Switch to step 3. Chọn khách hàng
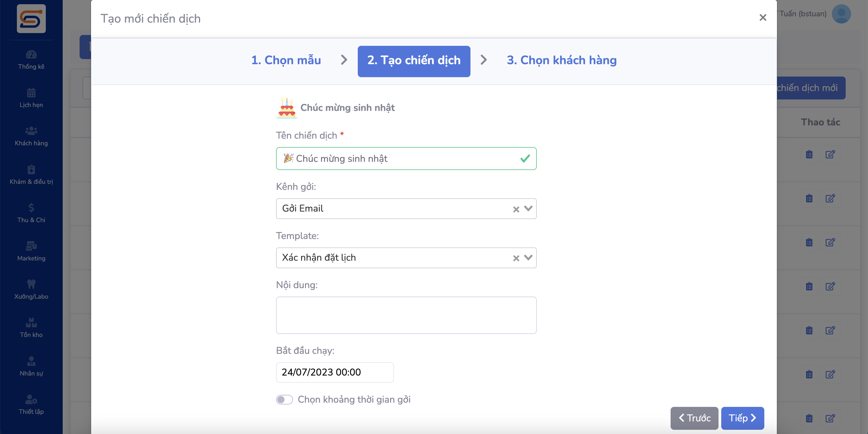This screenshot has width=868, height=434. click(561, 60)
